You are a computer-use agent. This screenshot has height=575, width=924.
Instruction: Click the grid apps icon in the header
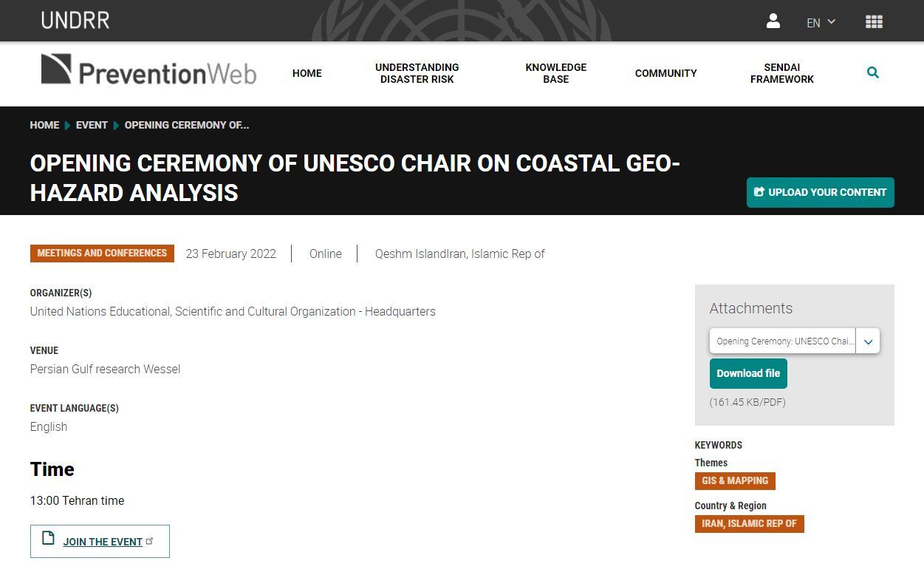click(x=874, y=21)
